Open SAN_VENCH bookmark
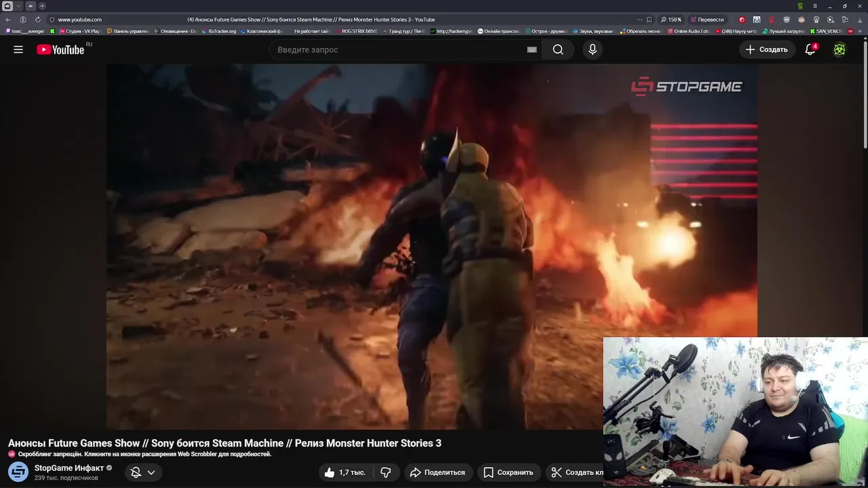 (825, 31)
